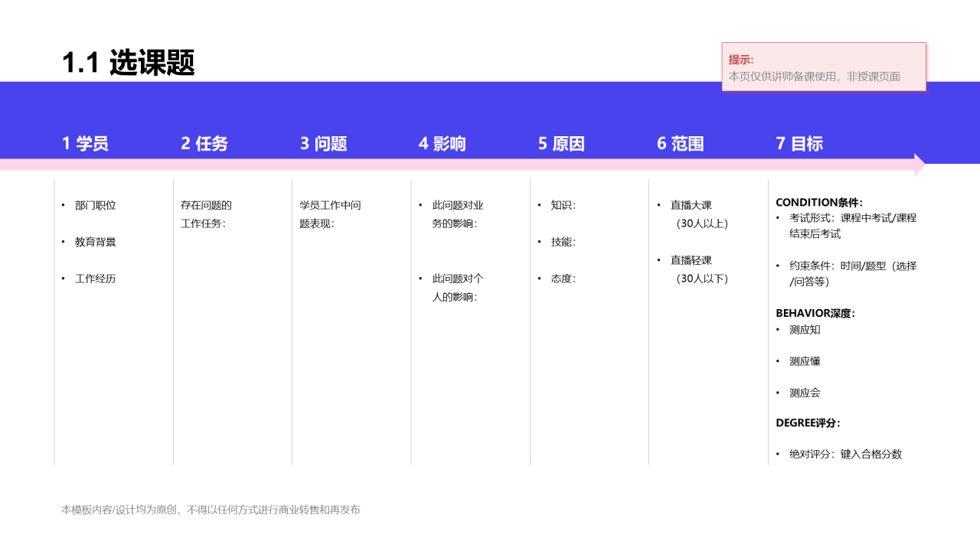Image resolution: width=980 pixels, height=551 pixels.
Task: Click the "1 学员" column header
Action: (85, 144)
